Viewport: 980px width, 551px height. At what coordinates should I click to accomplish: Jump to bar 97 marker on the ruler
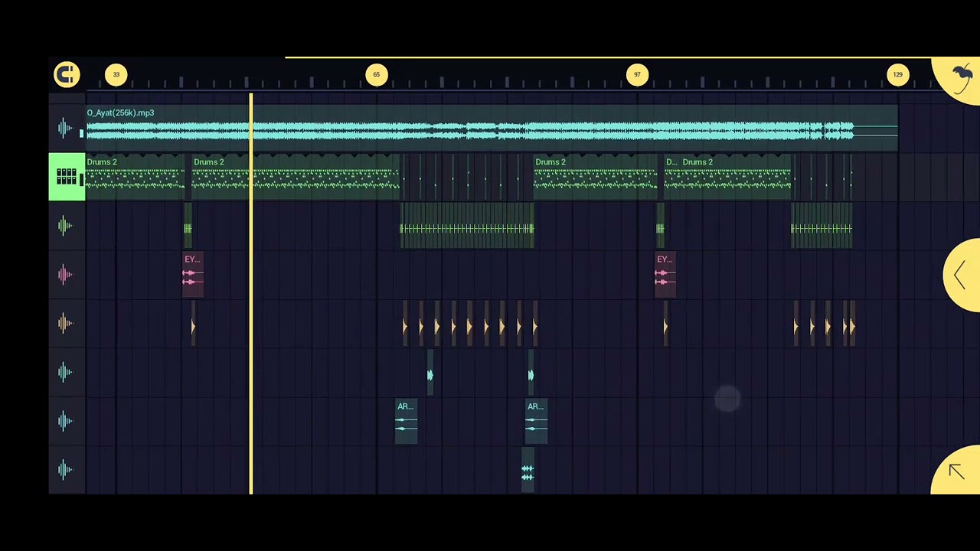(637, 74)
